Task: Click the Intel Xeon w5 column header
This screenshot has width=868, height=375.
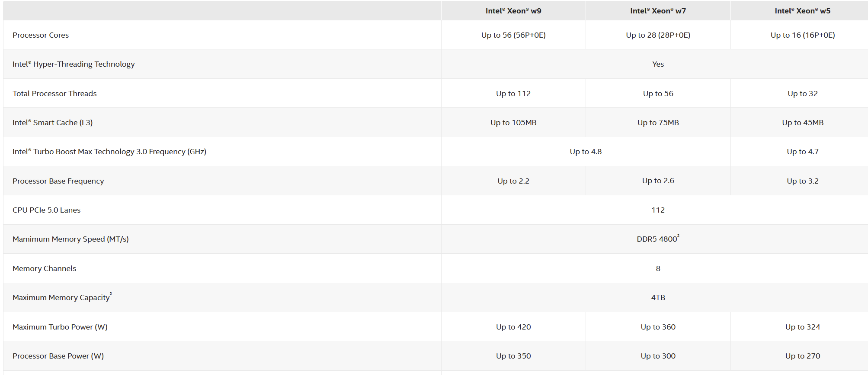Action: [803, 11]
